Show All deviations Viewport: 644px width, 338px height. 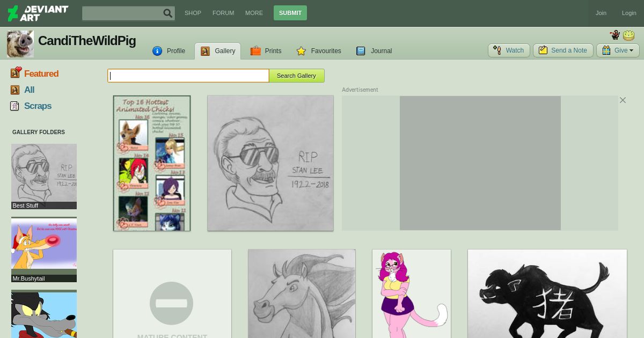coord(29,90)
